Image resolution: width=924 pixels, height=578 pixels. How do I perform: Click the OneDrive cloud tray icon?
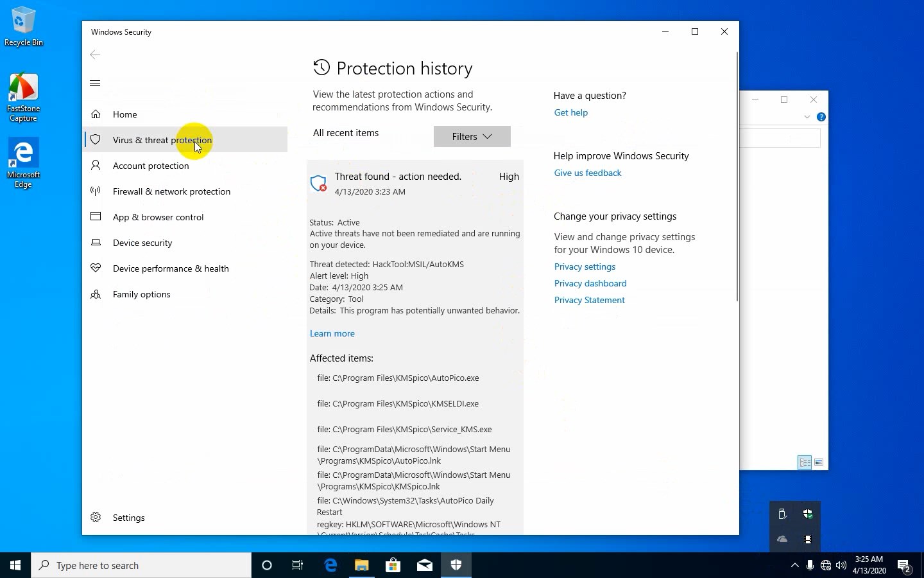tap(782, 539)
